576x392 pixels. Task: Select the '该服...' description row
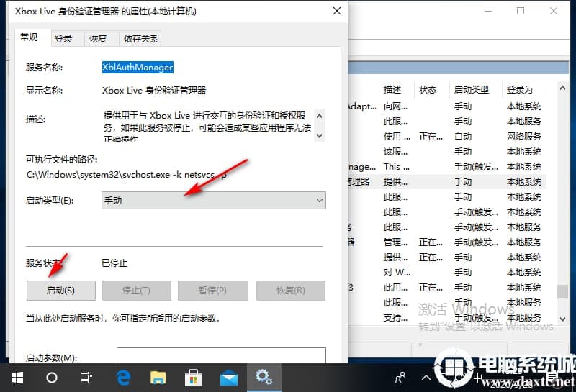coord(395,152)
